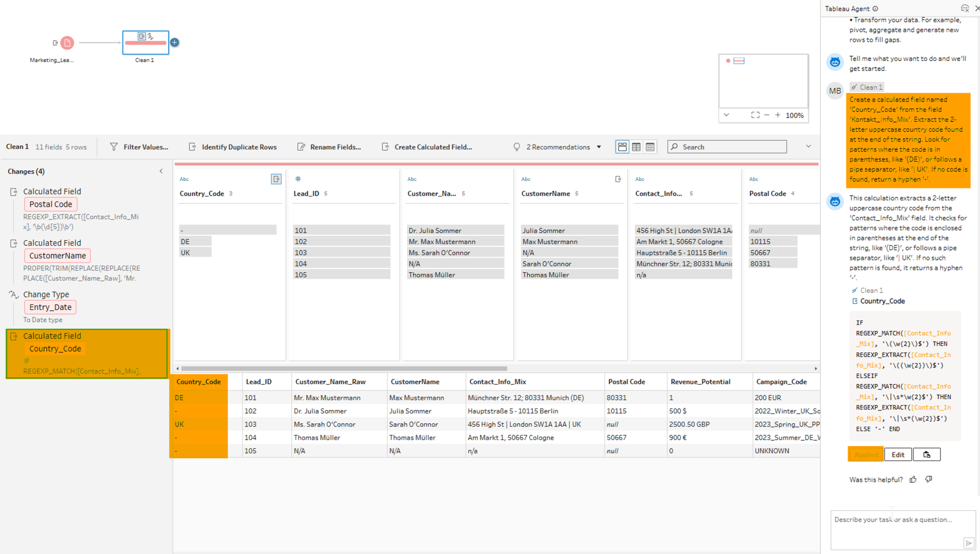Click the plus icon next to Clean 1 step
Screen dimensions: 980x554
pyautogui.click(x=175, y=42)
